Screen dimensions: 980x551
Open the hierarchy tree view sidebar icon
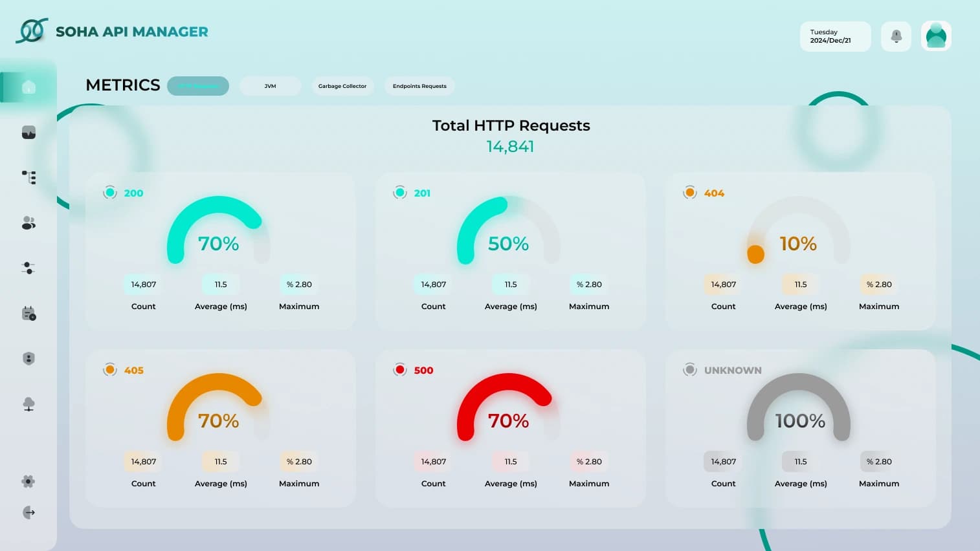coord(28,177)
